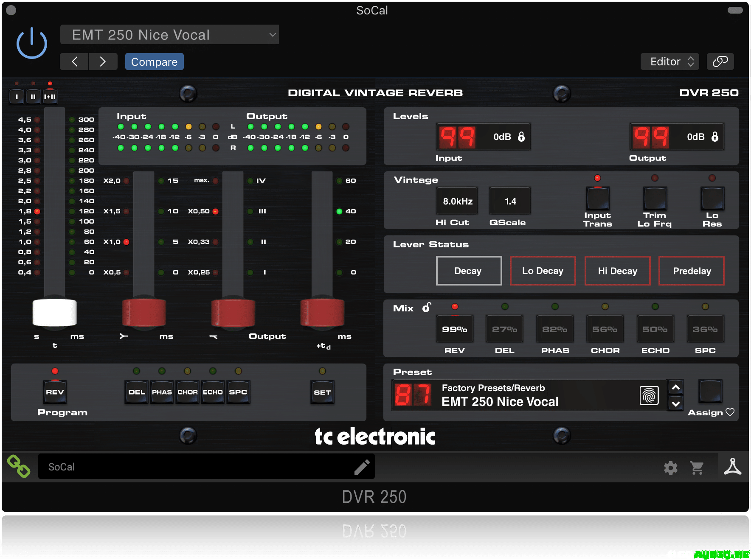Toggle the Mix lock icon
751x560 pixels.
427,308
